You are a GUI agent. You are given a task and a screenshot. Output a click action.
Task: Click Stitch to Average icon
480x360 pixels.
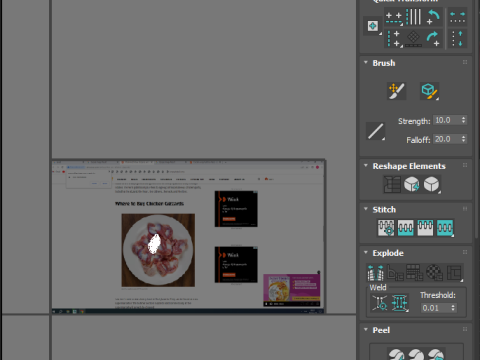point(406,228)
